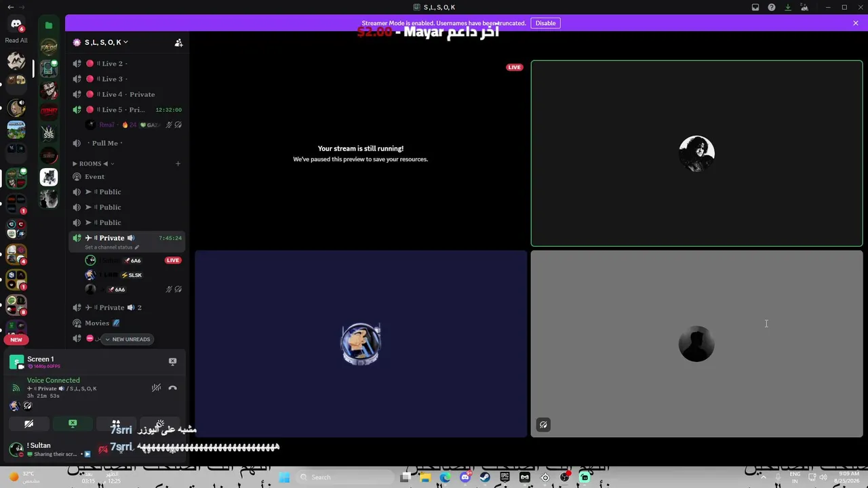The height and width of the screenshot is (488, 868).
Task: Open the activities launcher button
Action: (116, 424)
